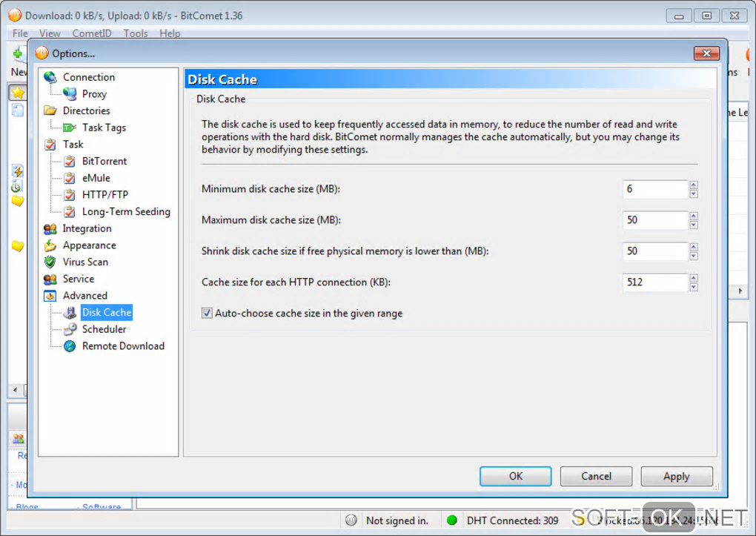Open the Tools menu
756x536 pixels.
click(136, 33)
